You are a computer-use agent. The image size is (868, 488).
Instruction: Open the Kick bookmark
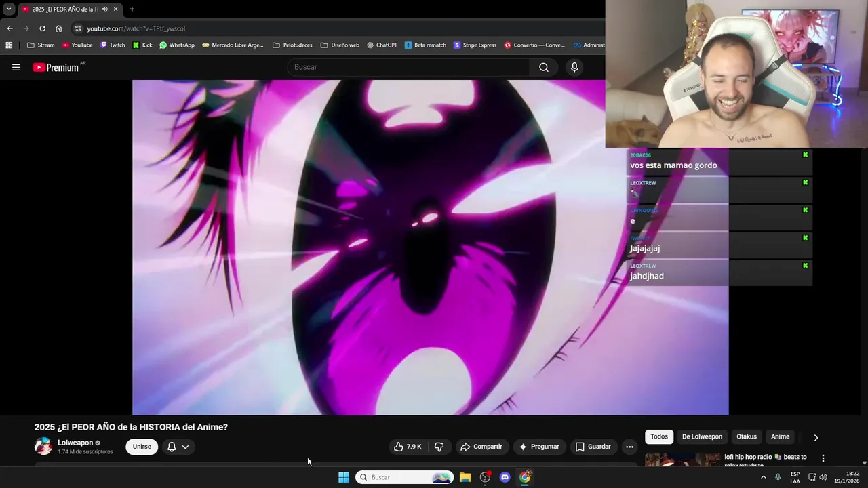pyautogui.click(x=142, y=45)
